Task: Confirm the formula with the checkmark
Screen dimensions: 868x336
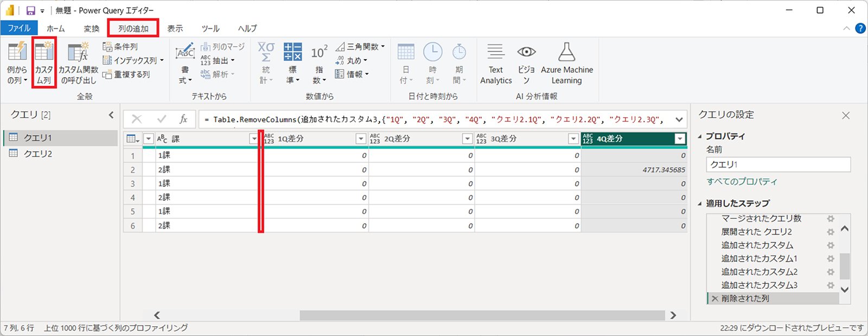Action: [161, 119]
